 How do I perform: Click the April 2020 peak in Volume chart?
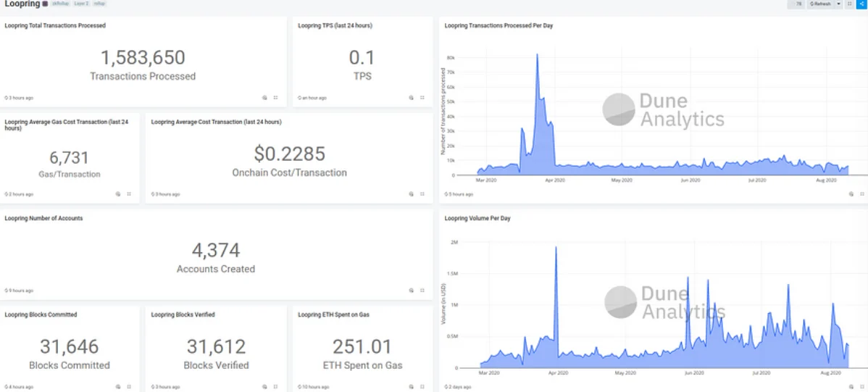[x=556, y=249]
